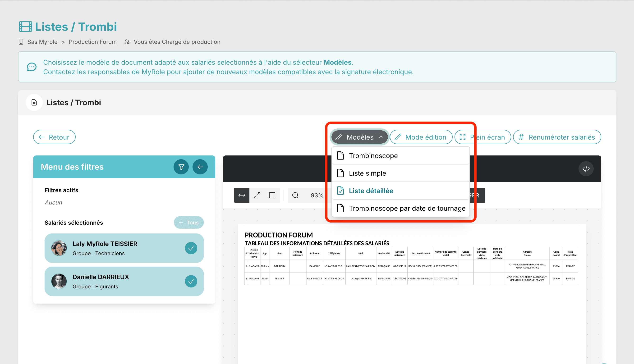Open the Sas Myrole breadcrumb
The image size is (634, 364).
42,42
